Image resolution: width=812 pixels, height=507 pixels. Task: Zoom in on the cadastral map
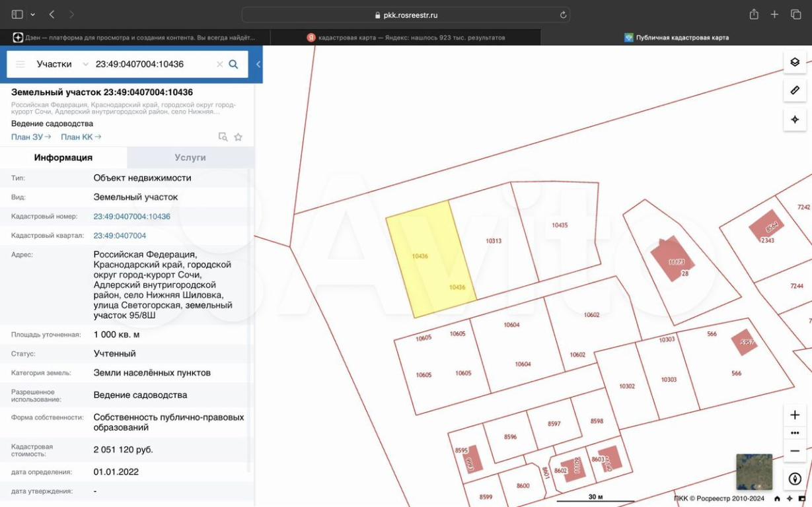[x=795, y=415]
